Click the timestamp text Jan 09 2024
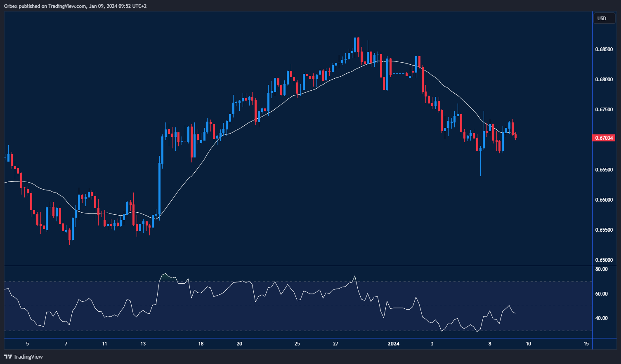 pyautogui.click(x=102, y=6)
